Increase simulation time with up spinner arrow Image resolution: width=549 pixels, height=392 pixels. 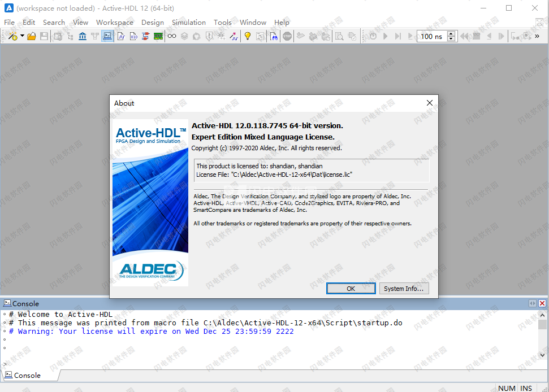[451, 33]
